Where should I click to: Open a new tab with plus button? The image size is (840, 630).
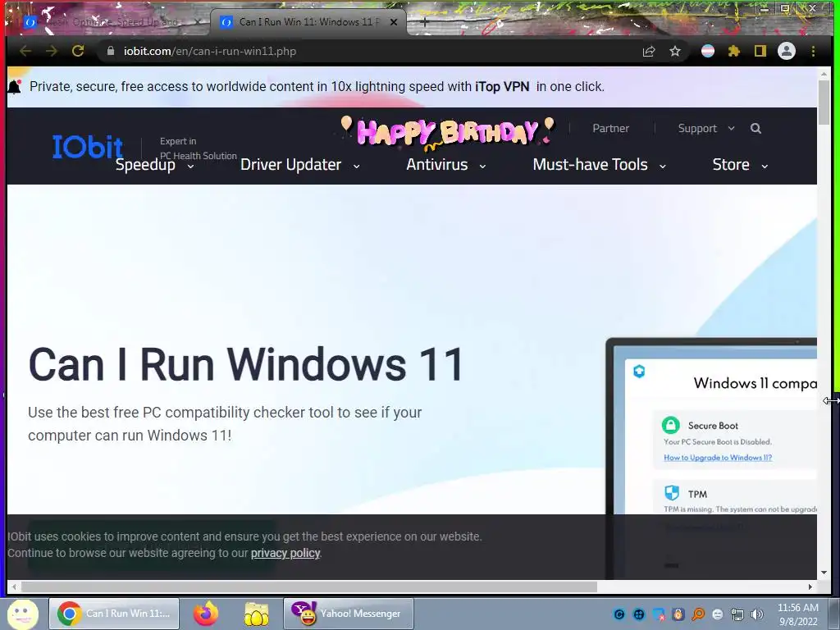(424, 22)
